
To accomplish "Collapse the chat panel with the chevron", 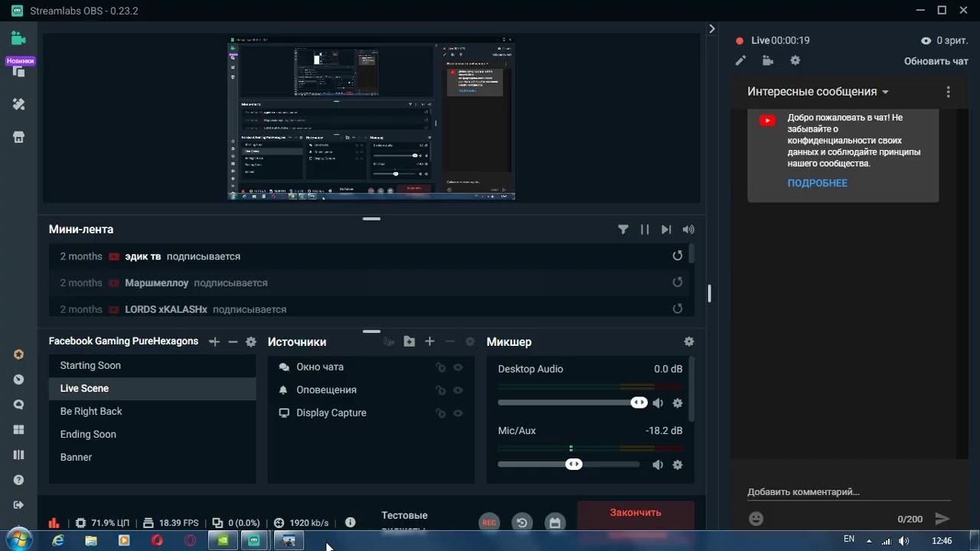I will (712, 29).
